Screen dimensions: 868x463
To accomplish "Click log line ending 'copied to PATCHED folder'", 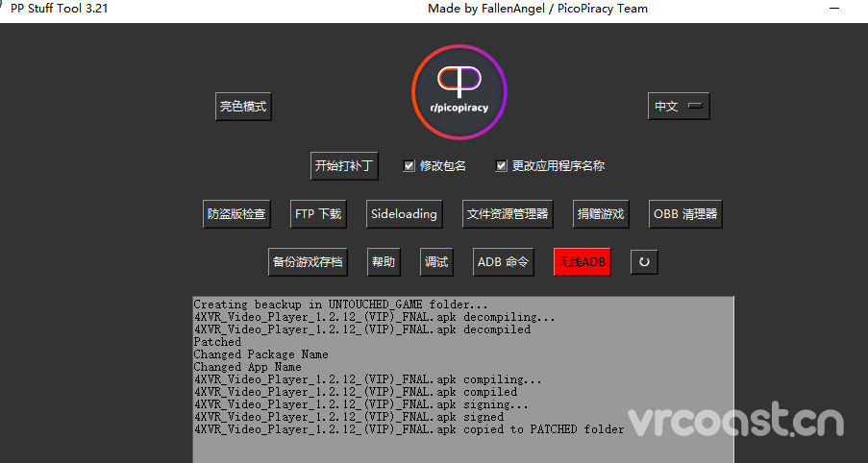I will pos(409,429).
